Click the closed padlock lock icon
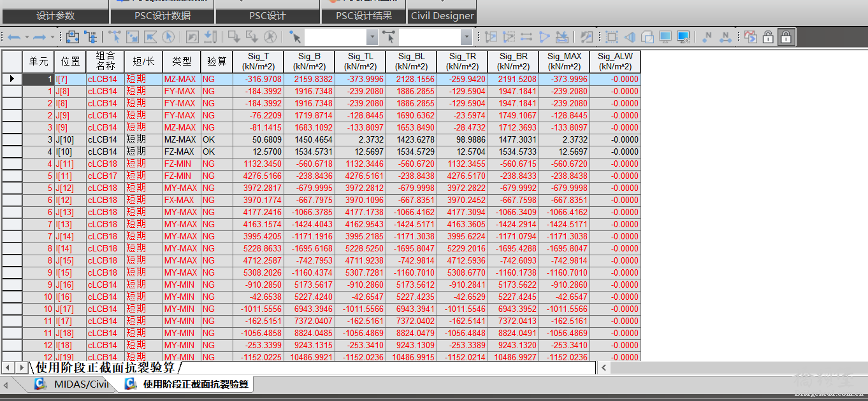The height and width of the screenshot is (401, 868). (786, 38)
